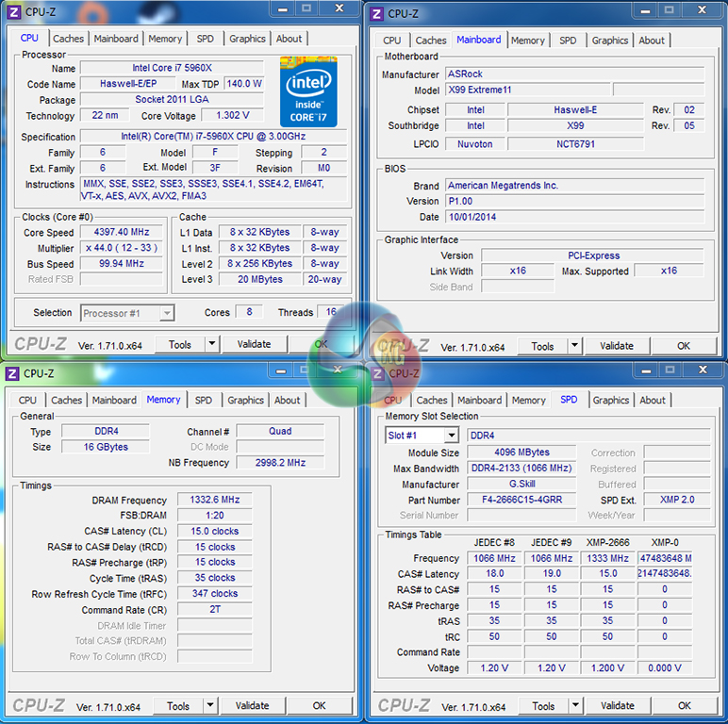Click the Core Speed value field
Image resolution: width=728 pixels, height=724 pixels.
tap(121, 232)
